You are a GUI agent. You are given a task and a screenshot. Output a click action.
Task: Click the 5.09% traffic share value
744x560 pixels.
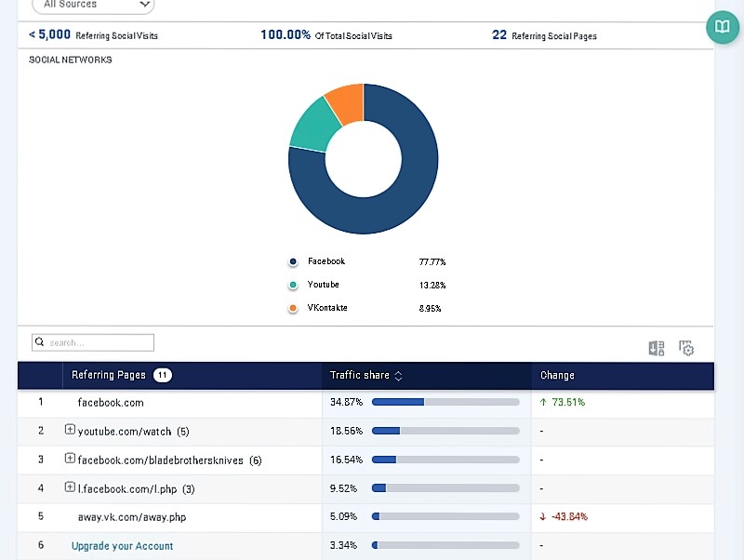click(x=343, y=516)
